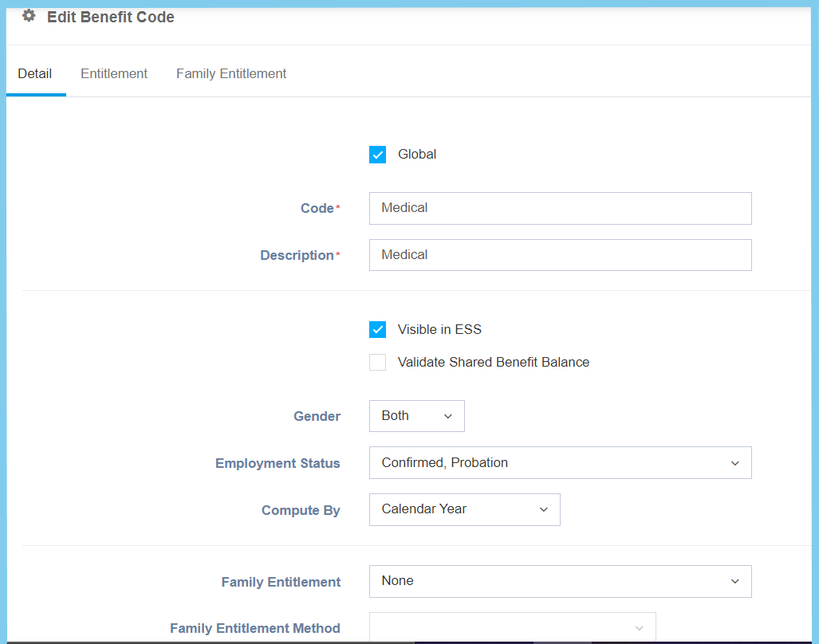This screenshot has height=644, width=819.
Task: Click the Code field label
Action: [317, 208]
